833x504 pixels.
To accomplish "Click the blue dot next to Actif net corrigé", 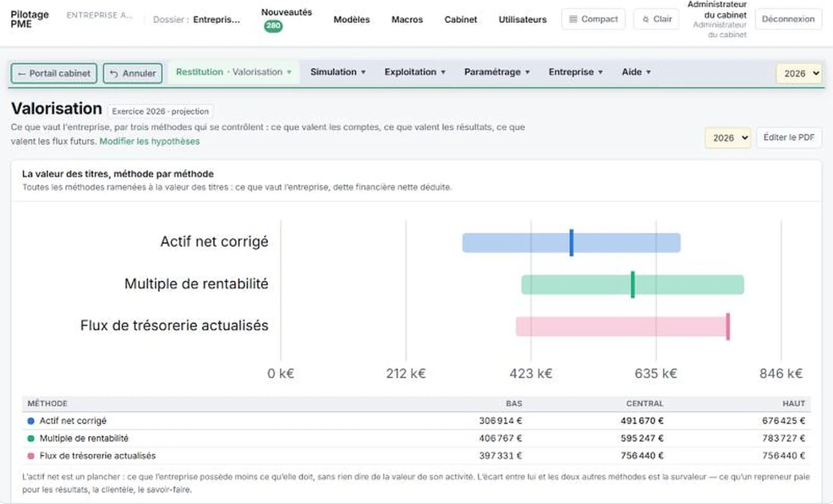I will point(31,421).
